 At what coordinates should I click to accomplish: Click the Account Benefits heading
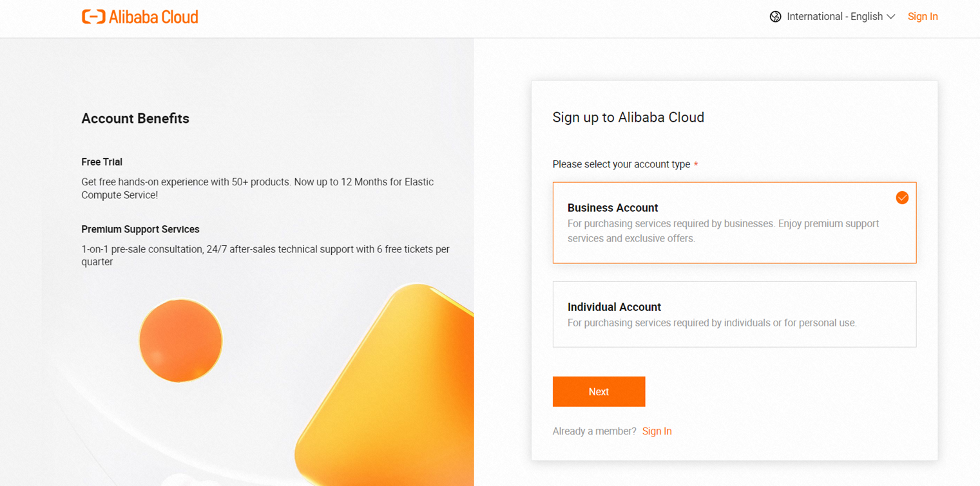(x=135, y=118)
